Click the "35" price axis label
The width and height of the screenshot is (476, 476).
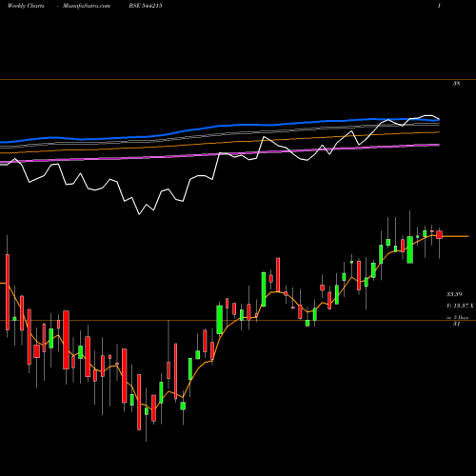456,84
